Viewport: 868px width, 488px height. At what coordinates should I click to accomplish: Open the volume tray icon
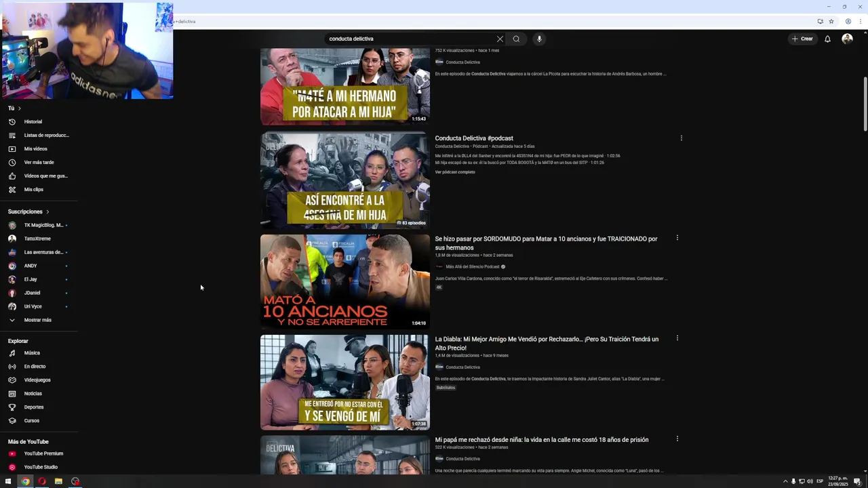coord(810,481)
